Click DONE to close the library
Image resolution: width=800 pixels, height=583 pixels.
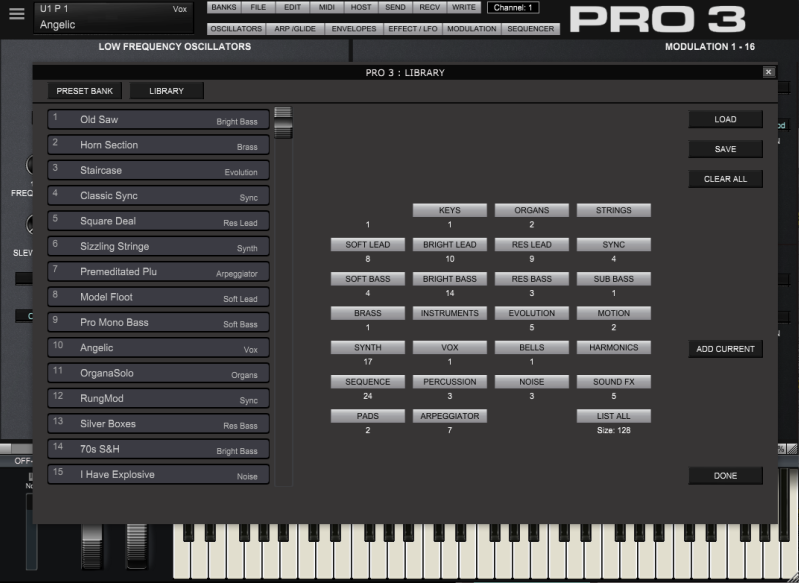coord(725,475)
